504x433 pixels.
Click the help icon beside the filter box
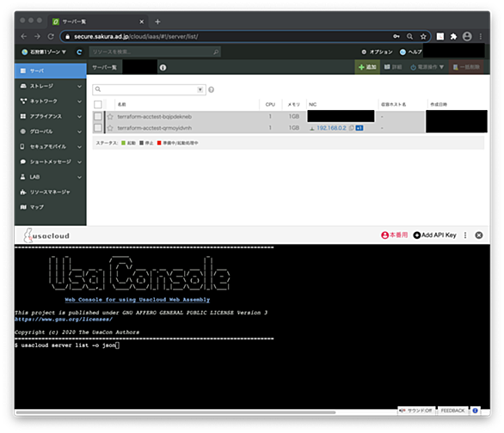click(212, 89)
